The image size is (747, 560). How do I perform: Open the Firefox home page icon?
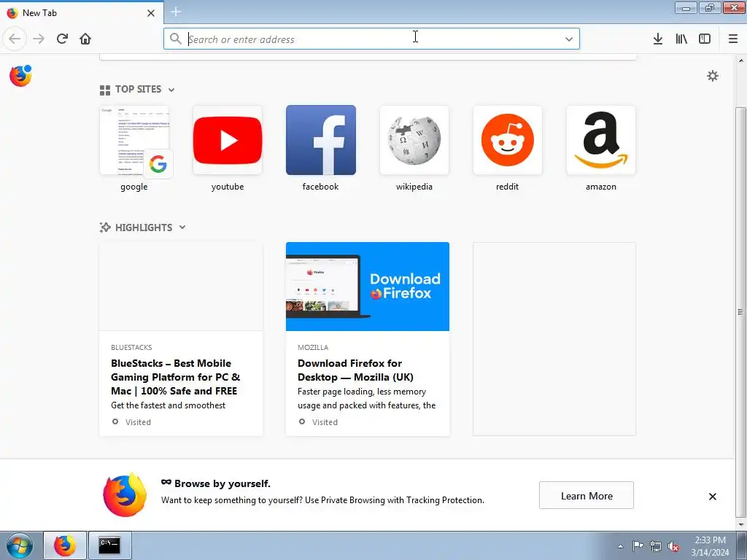tap(85, 39)
